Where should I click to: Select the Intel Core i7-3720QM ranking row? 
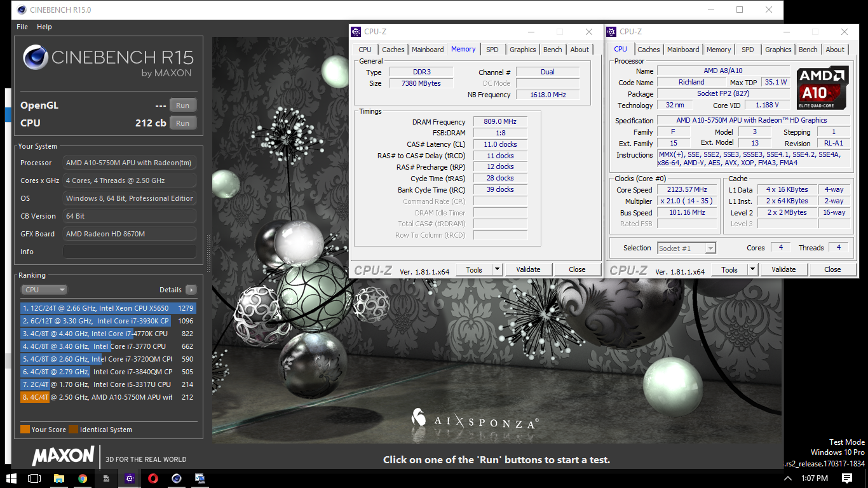click(x=108, y=359)
